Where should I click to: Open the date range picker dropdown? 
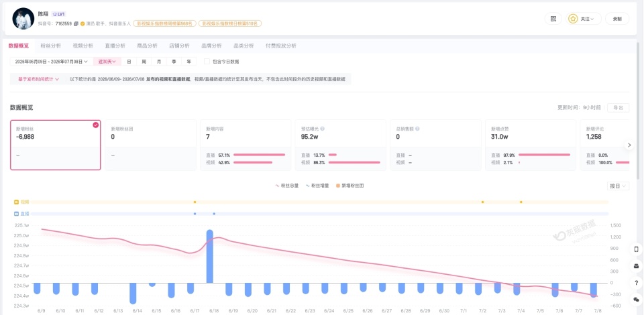[52, 62]
